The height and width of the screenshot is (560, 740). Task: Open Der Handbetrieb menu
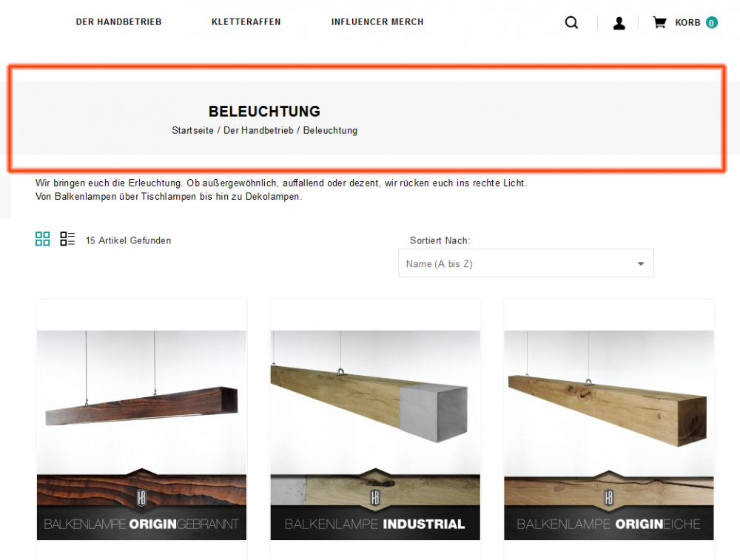[119, 22]
